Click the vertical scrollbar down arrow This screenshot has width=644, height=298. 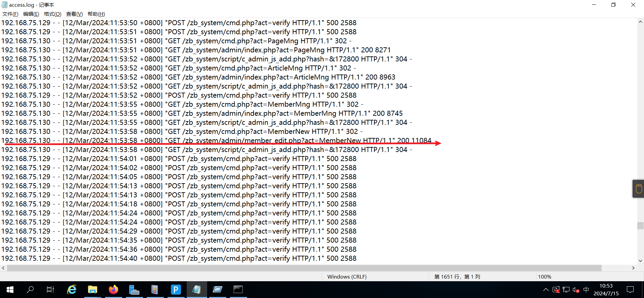coord(640,261)
